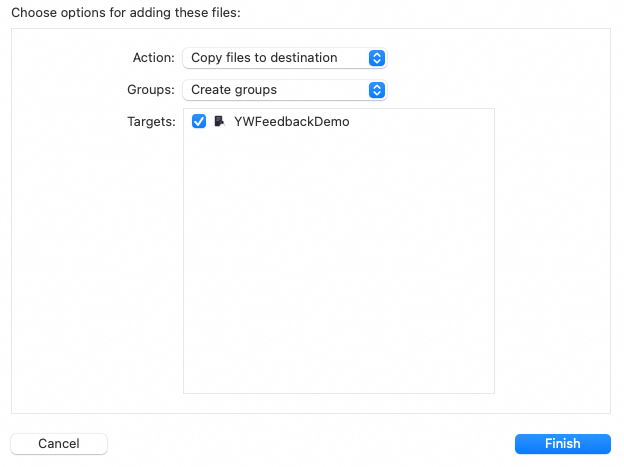Screen dimensions: 624x467
Task: Click the Finish button
Action: pyautogui.click(x=563, y=444)
